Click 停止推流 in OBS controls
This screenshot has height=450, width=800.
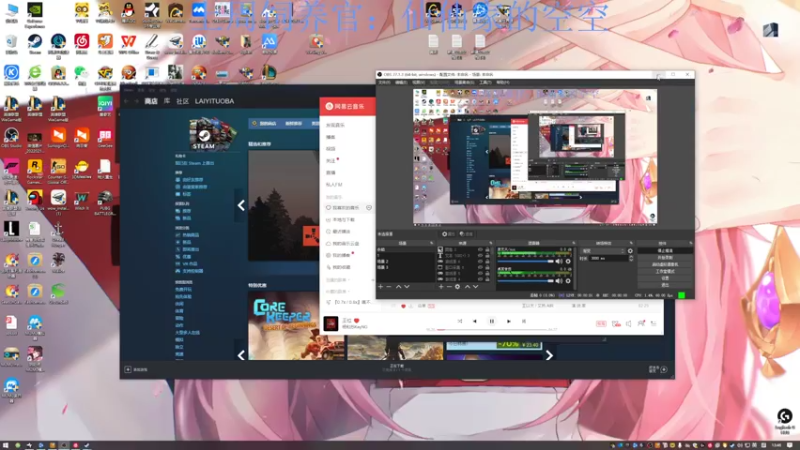point(665,251)
